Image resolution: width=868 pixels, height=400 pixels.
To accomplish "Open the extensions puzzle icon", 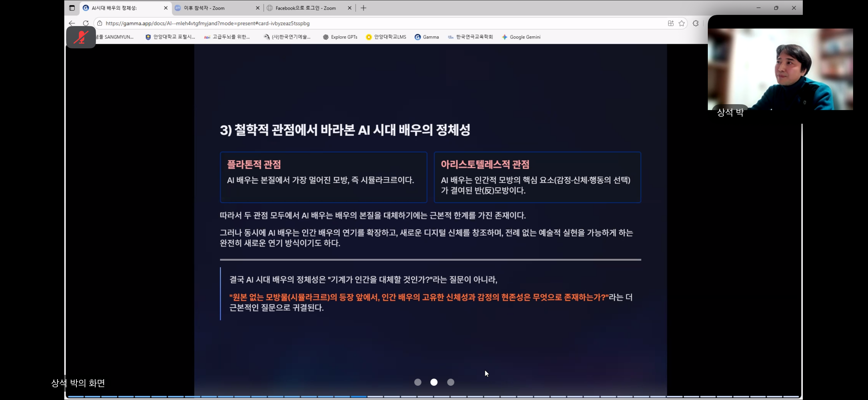I will 695,23.
